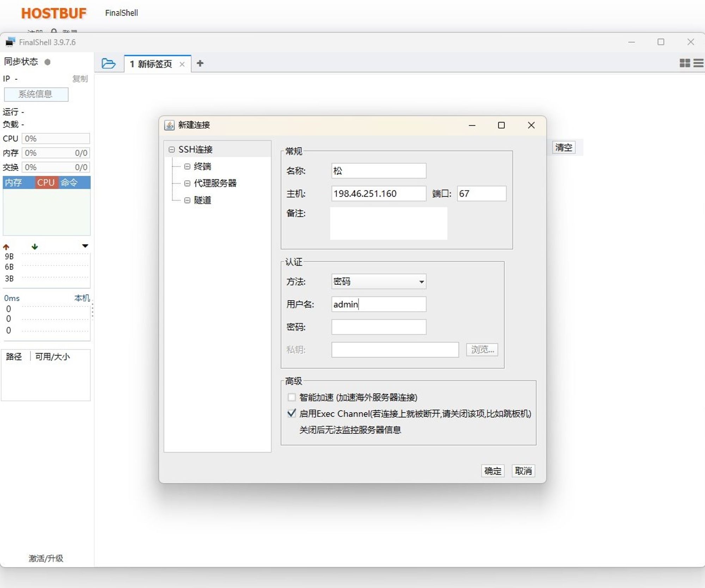Image resolution: width=705 pixels, height=588 pixels.
Task: Switch to the 命令 tab
Action: pos(69,183)
